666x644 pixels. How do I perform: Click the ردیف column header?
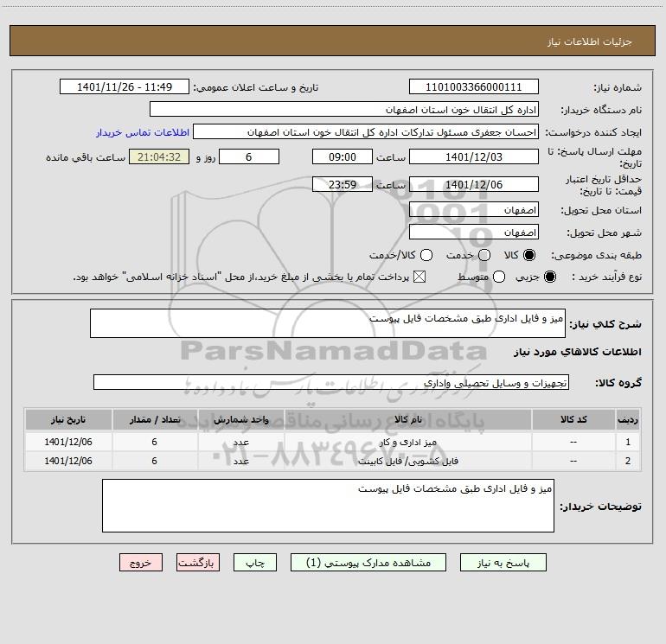point(628,419)
